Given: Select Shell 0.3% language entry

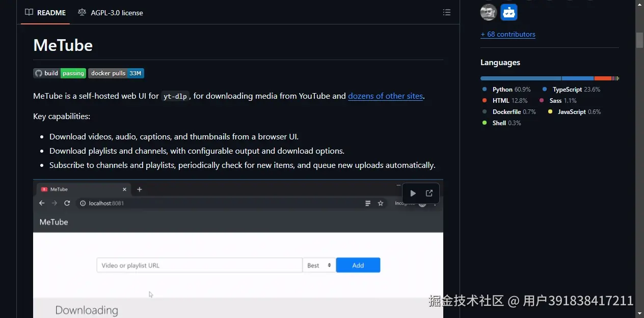Looking at the screenshot, I should coord(501,123).
